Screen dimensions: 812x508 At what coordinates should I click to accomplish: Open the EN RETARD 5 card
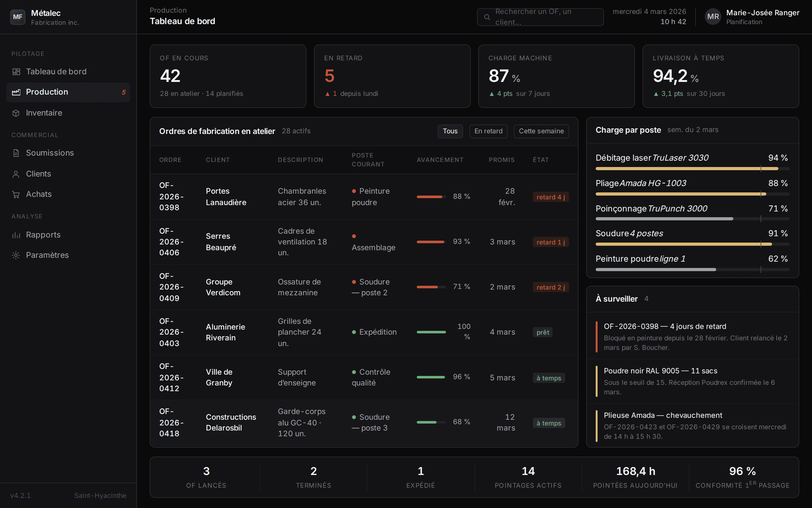[x=392, y=76]
